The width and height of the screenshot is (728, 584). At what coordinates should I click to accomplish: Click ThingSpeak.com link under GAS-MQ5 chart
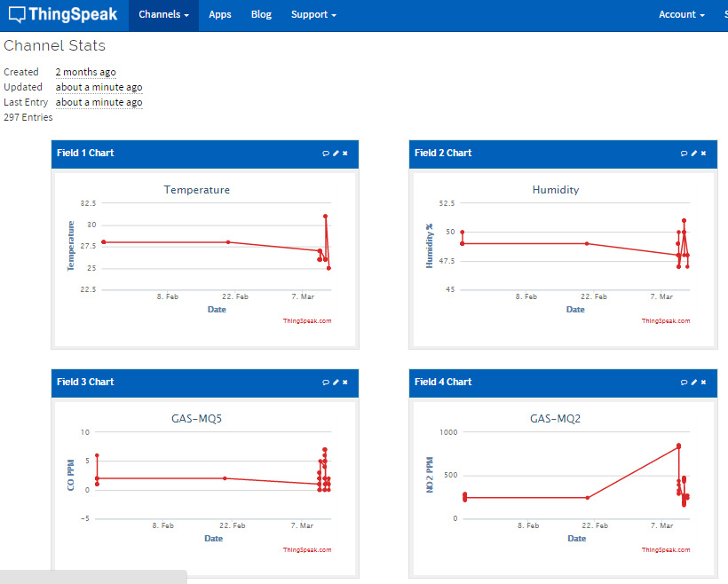click(x=307, y=549)
